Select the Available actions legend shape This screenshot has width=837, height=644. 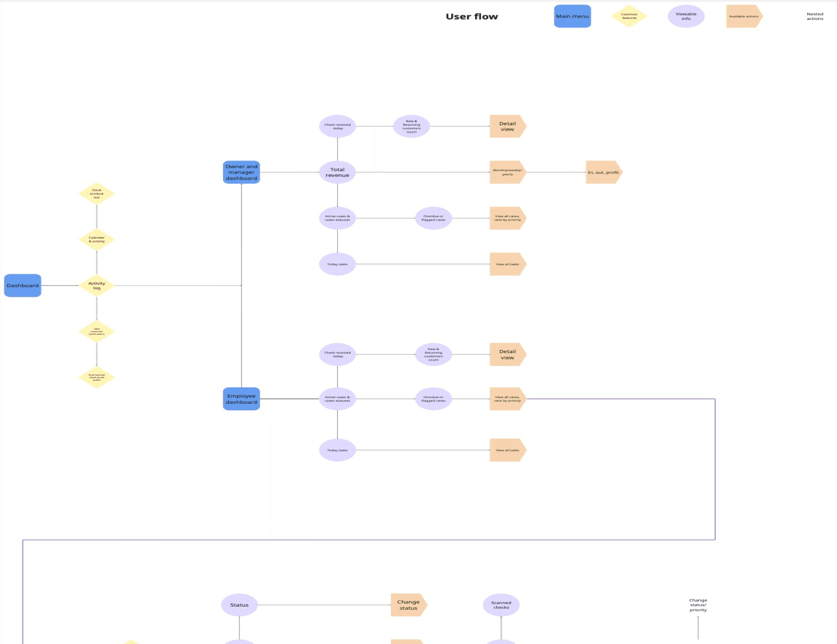click(x=744, y=16)
